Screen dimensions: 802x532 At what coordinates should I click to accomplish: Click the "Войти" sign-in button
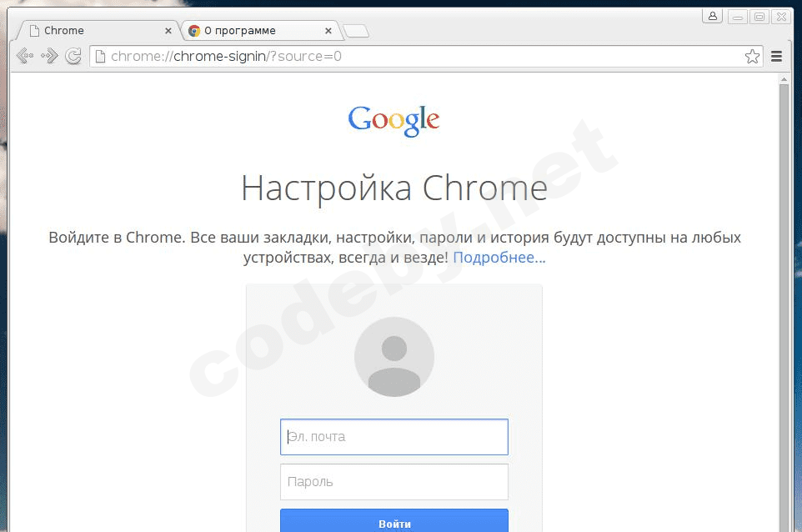coord(393,521)
